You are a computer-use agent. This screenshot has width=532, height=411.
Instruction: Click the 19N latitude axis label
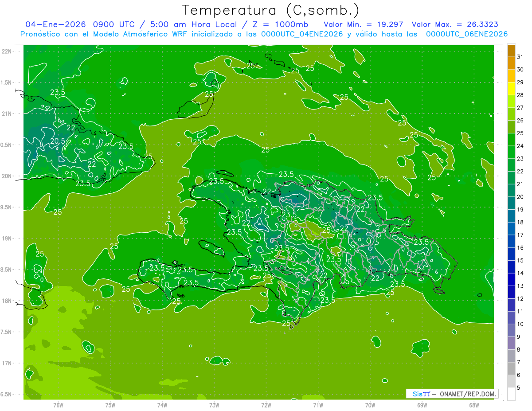pyautogui.click(x=8, y=239)
